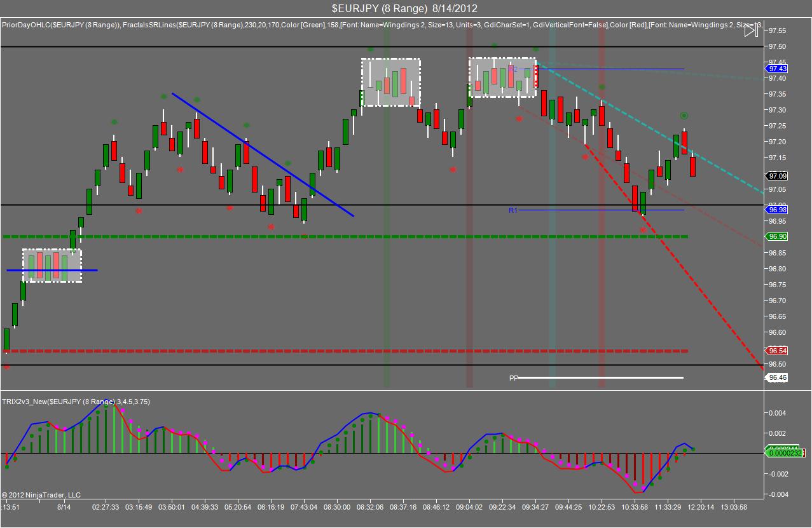Click the PriorDayOHLC indicator label text
The width and height of the screenshot is (812, 528).
pos(60,25)
